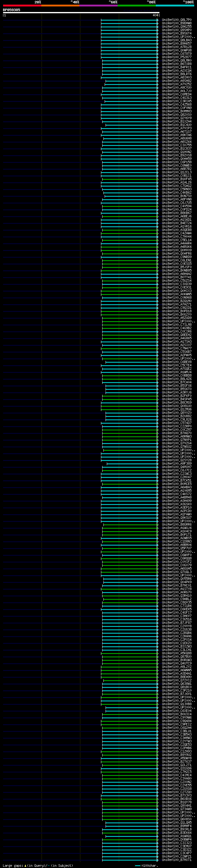
Task: Click the query end position 404
Action: click(155, 15)
